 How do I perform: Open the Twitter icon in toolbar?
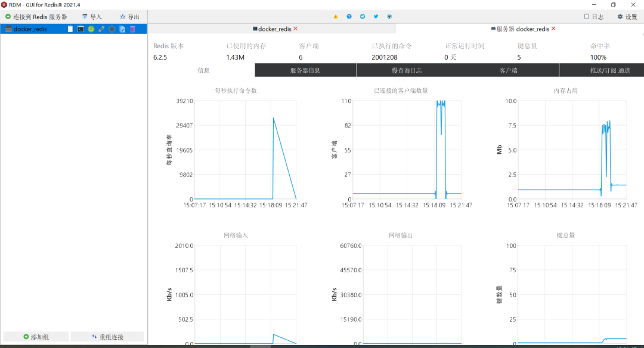[x=376, y=17]
